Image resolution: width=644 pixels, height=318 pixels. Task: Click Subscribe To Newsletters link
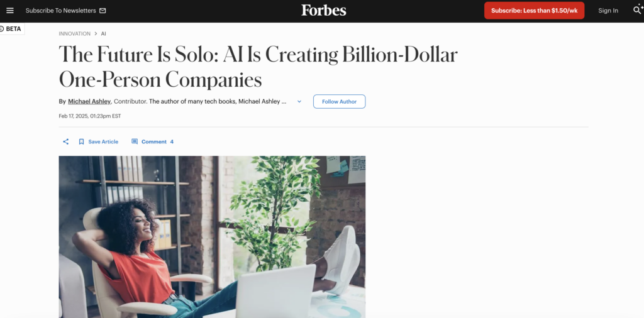click(x=60, y=11)
